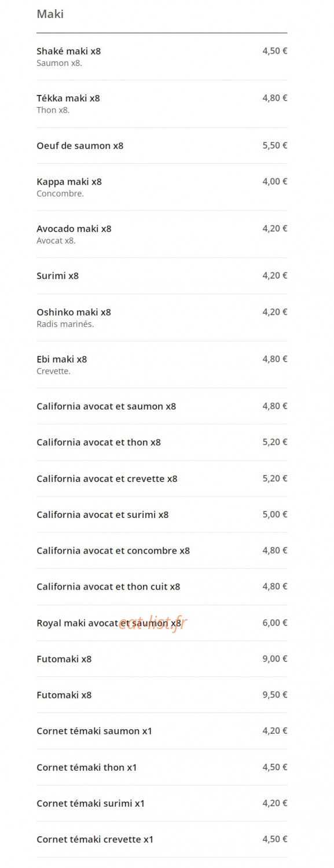The height and width of the screenshot is (868, 334).
Task: Select California avocat et concombre x8
Action: click(162, 550)
